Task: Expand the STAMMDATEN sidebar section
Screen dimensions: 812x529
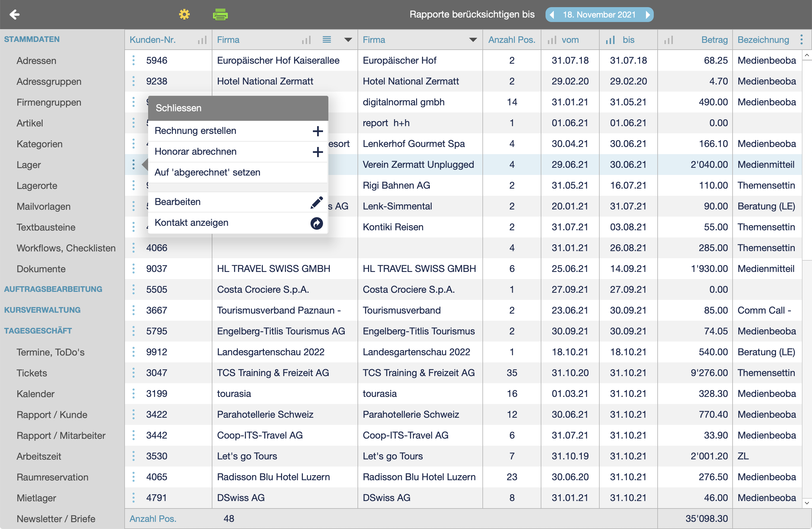Action: coord(32,39)
